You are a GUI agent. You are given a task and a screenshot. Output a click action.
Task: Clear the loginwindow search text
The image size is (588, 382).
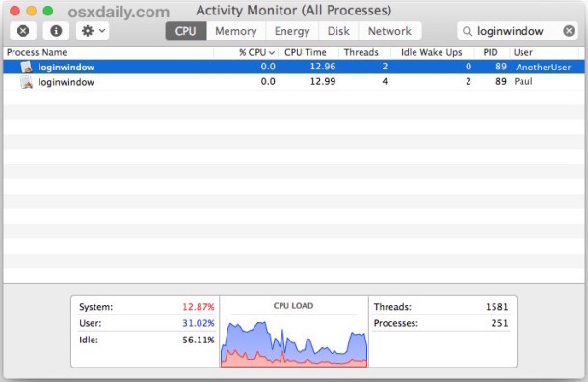[x=569, y=31]
